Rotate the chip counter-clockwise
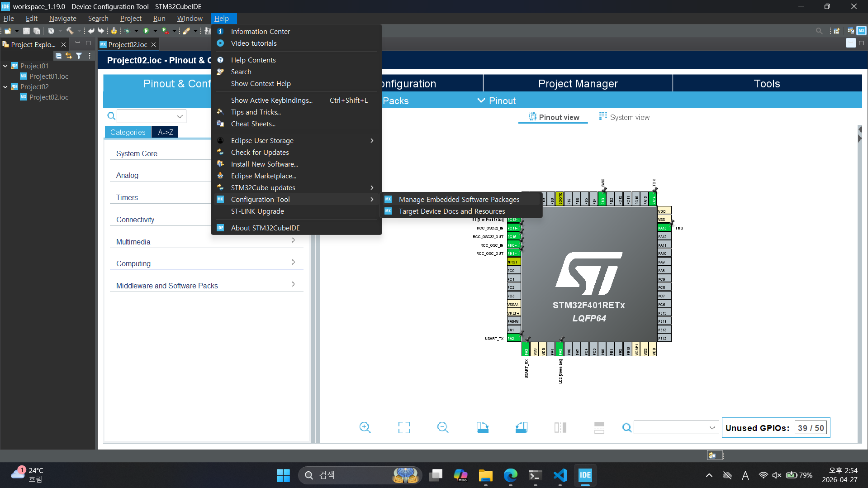 (521, 427)
